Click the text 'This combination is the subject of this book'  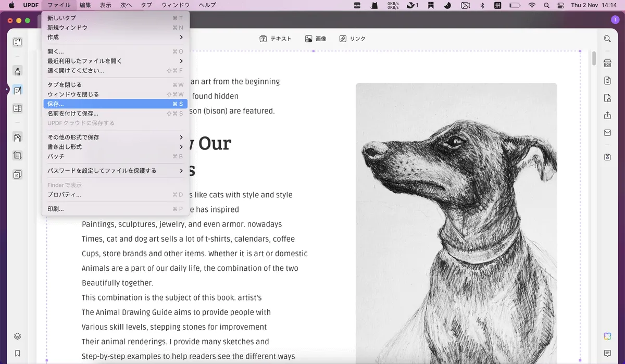coord(158,298)
